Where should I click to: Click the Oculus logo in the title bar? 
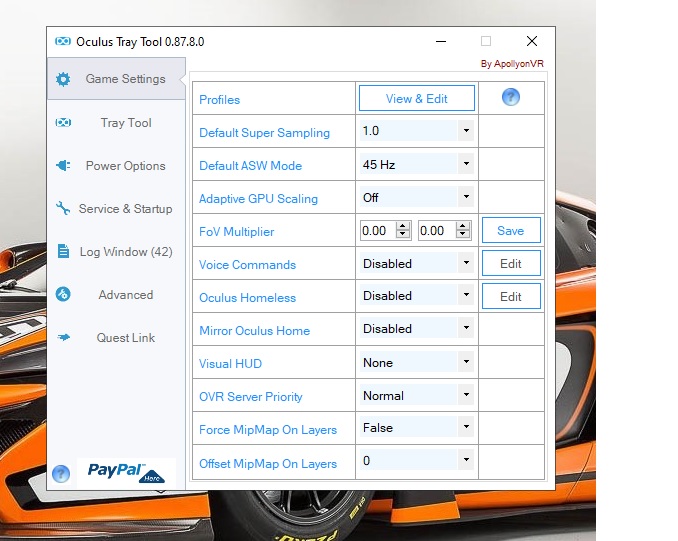63,41
